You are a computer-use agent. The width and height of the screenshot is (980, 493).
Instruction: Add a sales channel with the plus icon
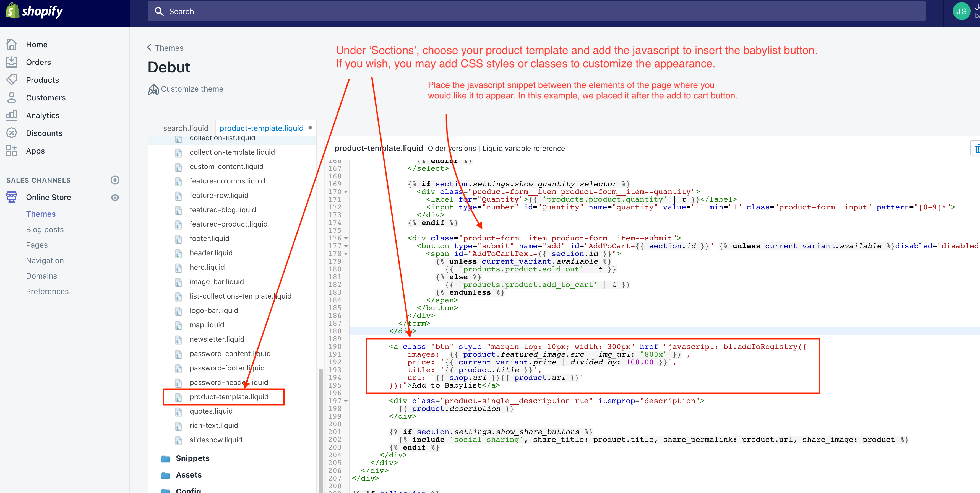pyautogui.click(x=115, y=180)
